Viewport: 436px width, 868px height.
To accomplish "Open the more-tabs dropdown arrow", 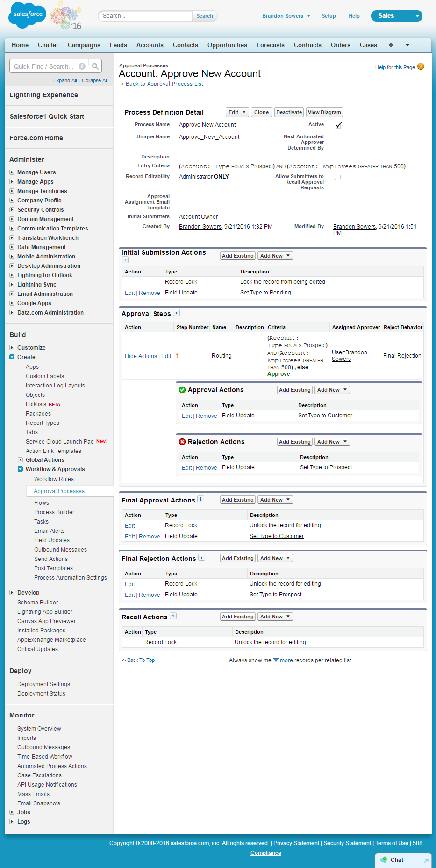I will click(x=407, y=45).
